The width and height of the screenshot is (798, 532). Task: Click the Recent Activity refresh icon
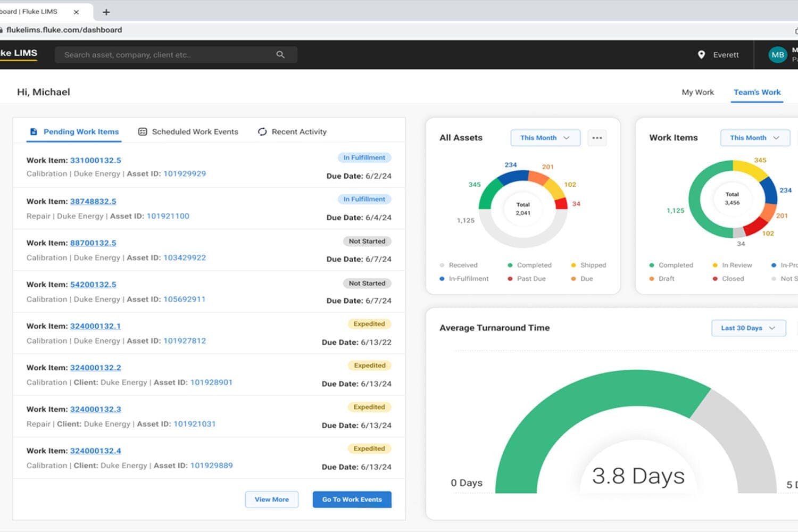coord(262,131)
